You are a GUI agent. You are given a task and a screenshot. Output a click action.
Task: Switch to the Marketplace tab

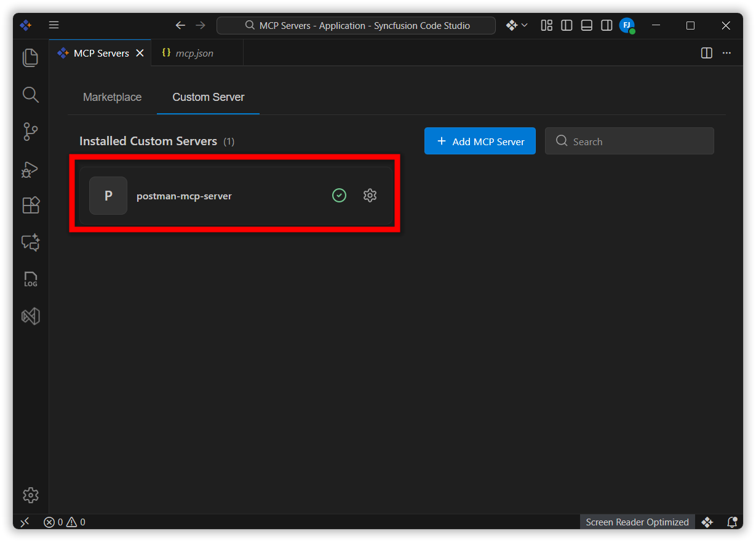pos(112,97)
